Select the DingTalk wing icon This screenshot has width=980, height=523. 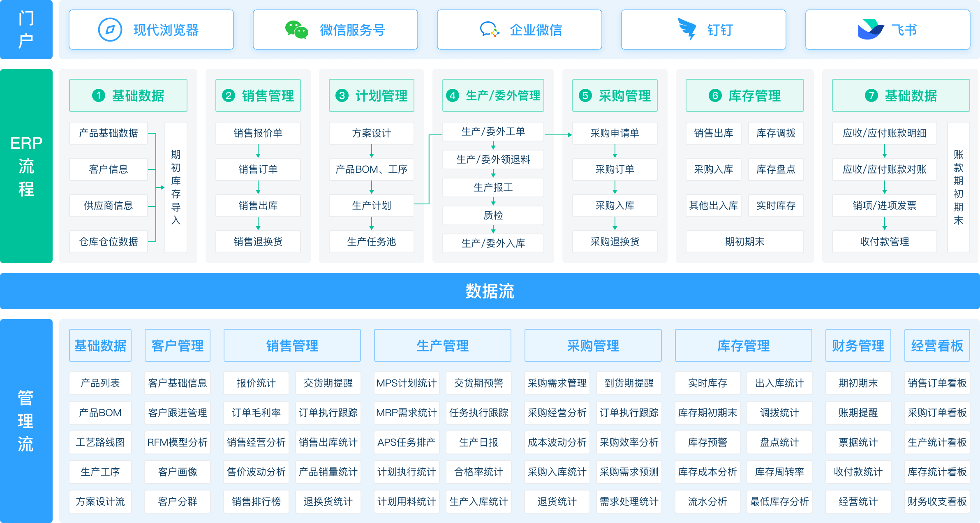(685, 29)
